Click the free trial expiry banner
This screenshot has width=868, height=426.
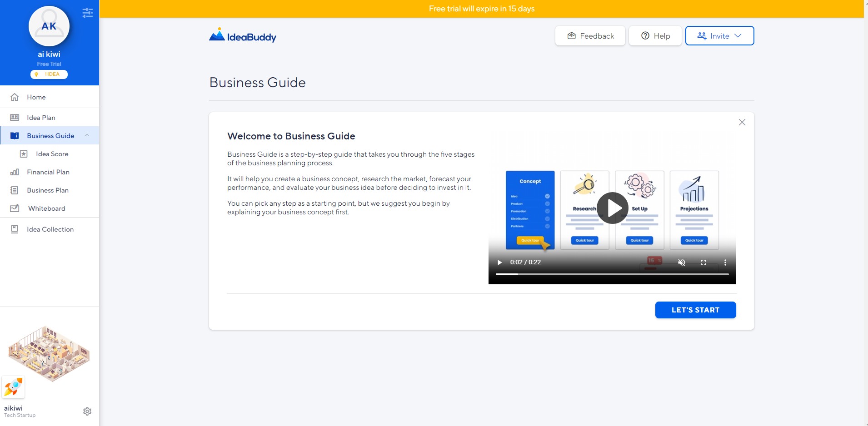pos(482,9)
